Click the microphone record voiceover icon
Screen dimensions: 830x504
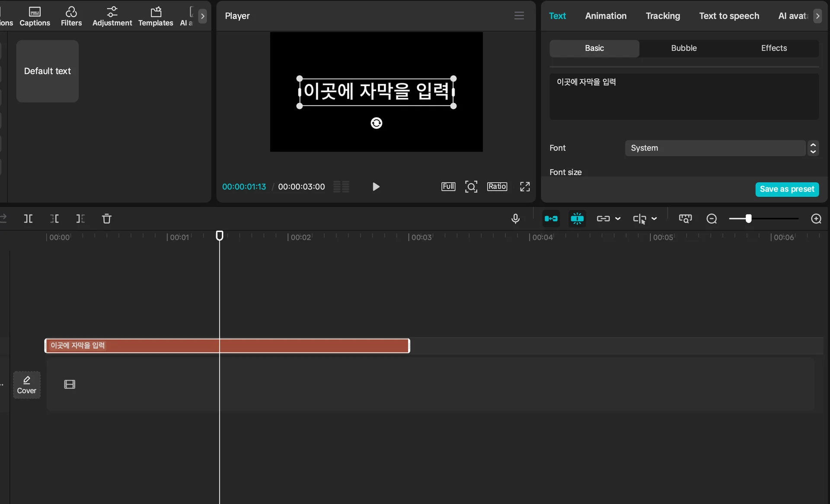pos(515,219)
